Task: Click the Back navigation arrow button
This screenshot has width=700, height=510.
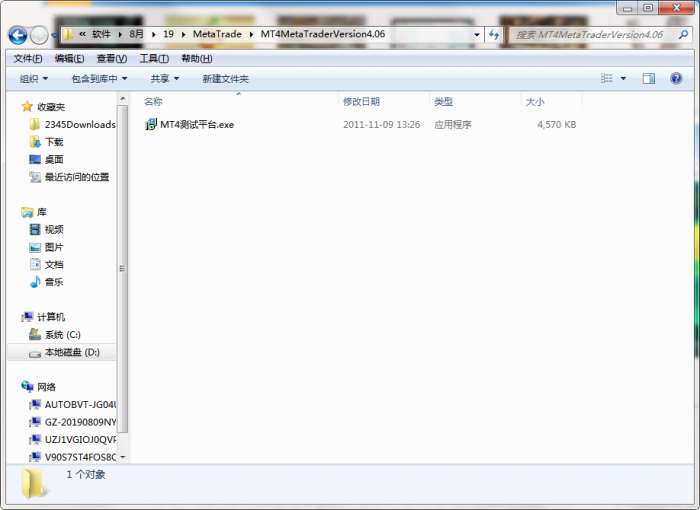Action: coord(18,35)
